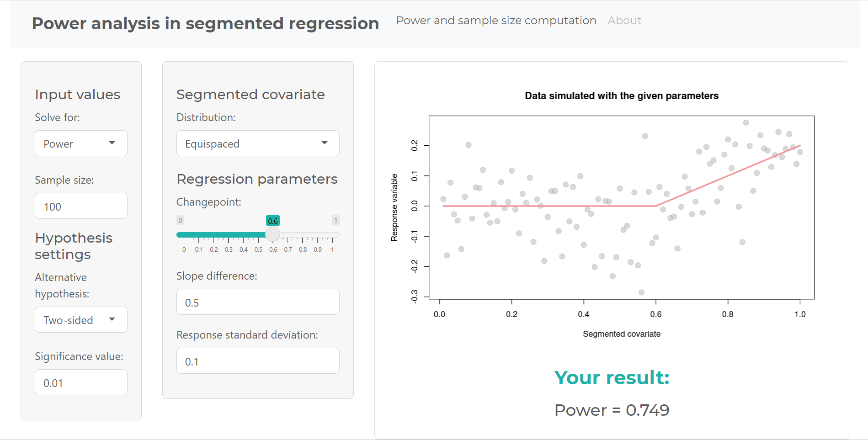
Task: Click the Sample size input field
Action: (81, 206)
